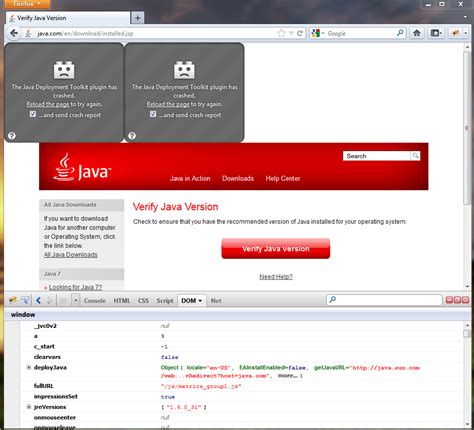This screenshot has height=430, width=474.
Task: Click the magnifier in the Google search box
Action: click(400, 33)
